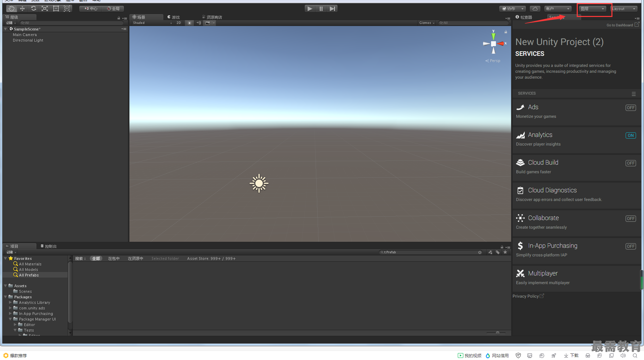Select the Scale tool
644x360 pixels.
45,9
